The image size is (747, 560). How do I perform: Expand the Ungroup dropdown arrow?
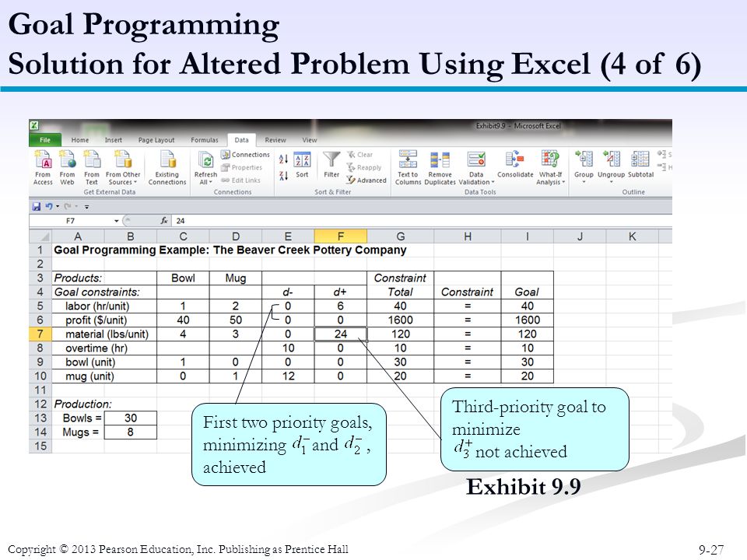pyautogui.click(x=612, y=182)
